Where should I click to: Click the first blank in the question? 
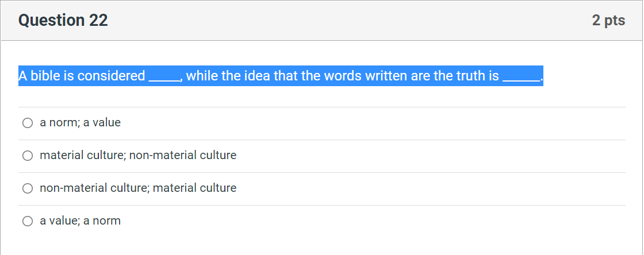coord(164,76)
